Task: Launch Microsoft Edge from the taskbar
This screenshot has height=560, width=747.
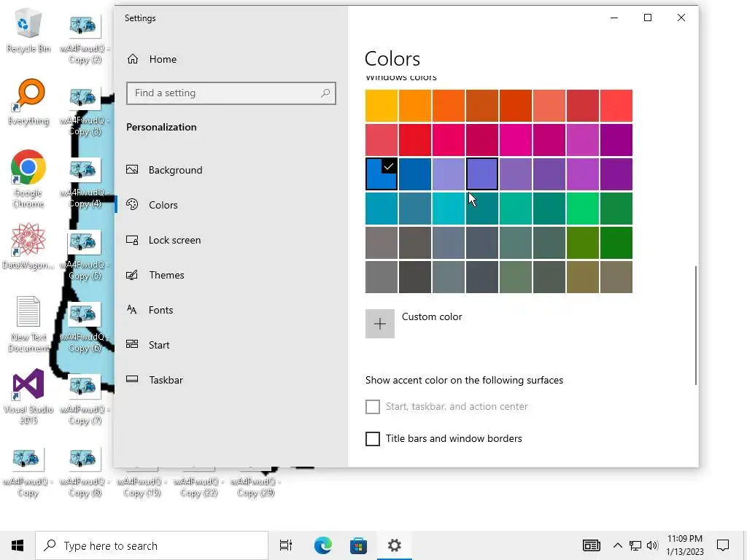Action: click(x=322, y=545)
